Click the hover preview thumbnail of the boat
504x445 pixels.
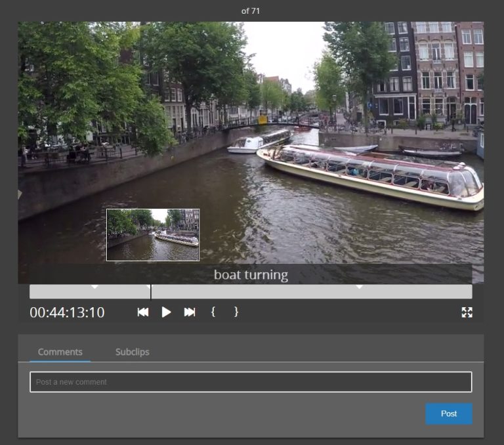tap(153, 235)
